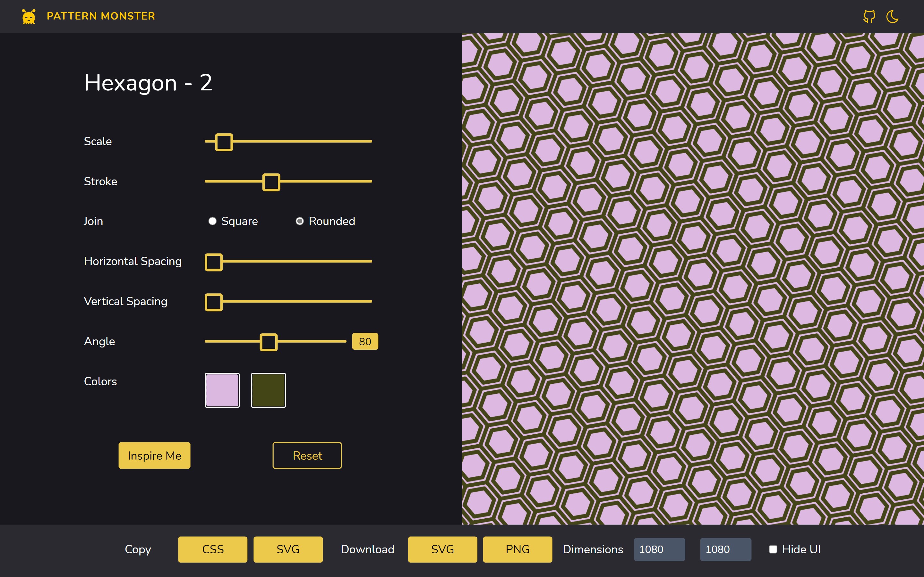Click the Scale slider handle
This screenshot has height=577, width=924.
224,142
